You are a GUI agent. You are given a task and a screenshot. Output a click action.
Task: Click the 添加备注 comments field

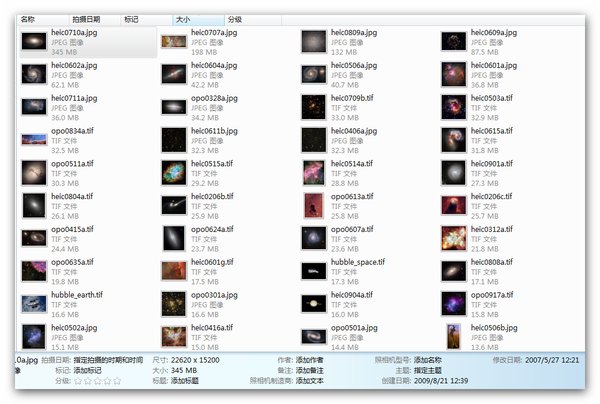[x=310, y=370]
